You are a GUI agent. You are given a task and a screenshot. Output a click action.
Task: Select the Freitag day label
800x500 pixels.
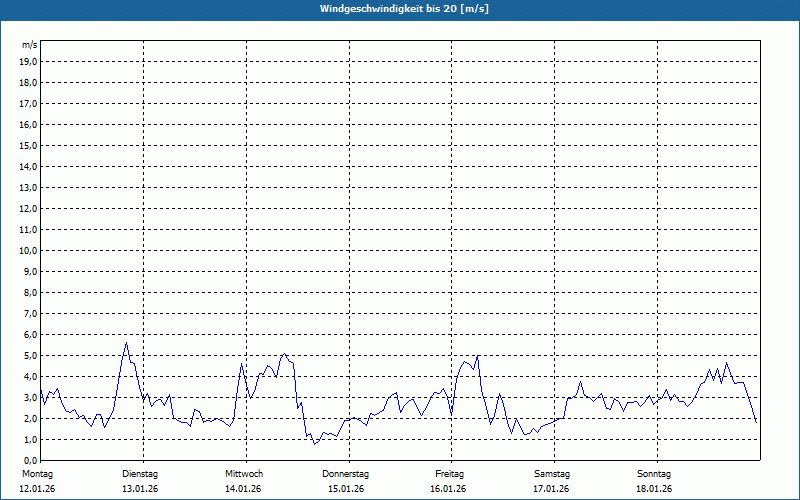point(449,473)
